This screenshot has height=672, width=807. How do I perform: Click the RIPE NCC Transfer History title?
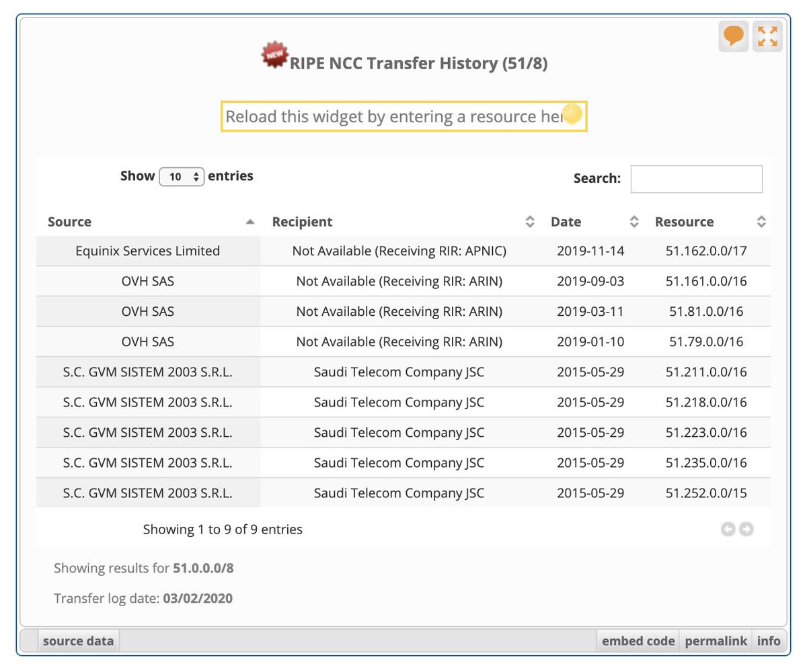(x=418, y=63)
